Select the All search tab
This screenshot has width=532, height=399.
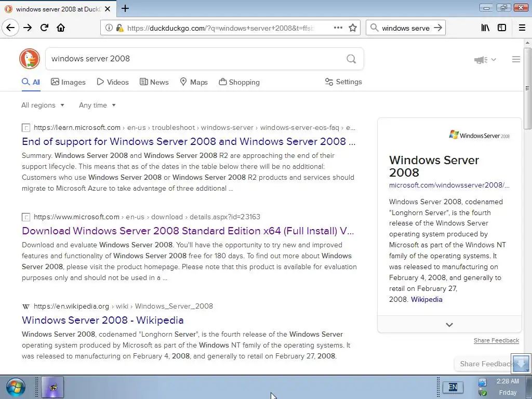(31, 82)
